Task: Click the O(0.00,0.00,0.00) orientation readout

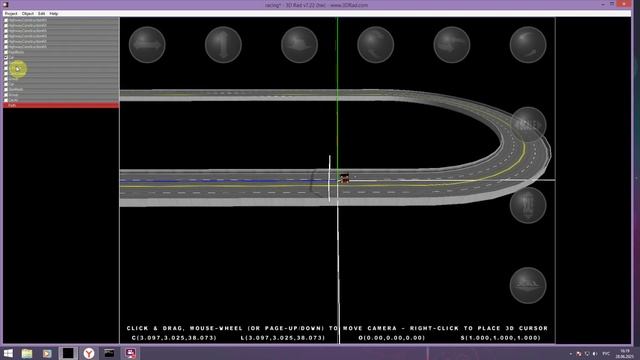Action: [x=392, y=338]
